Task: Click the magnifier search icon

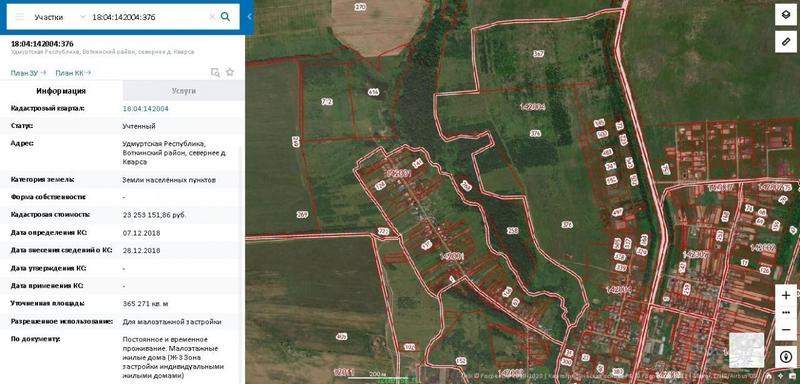Action: (225, 17)
